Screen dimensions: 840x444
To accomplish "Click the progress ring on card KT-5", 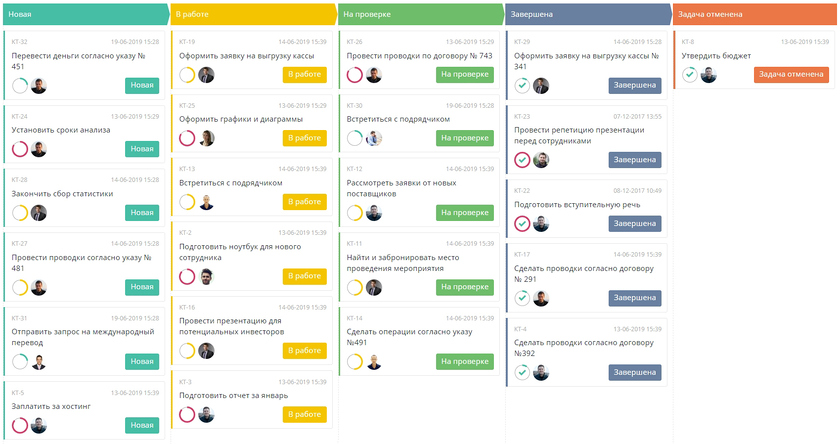I will [x=20, y=425].
